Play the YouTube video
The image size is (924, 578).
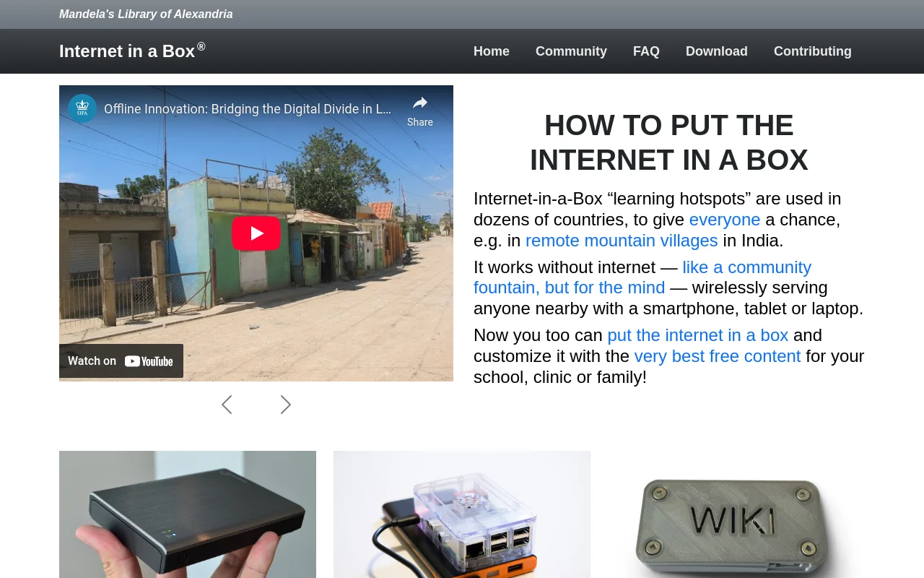[x=256, y=233]
